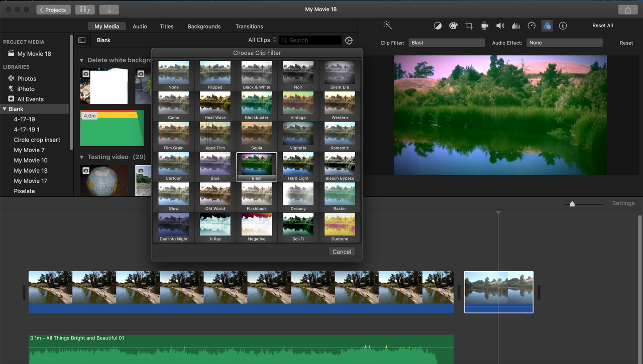The height and width of the screenshot is (364, 643).
Task: Open Volume controls with the speaker icon
Action: tap(500, 25)
